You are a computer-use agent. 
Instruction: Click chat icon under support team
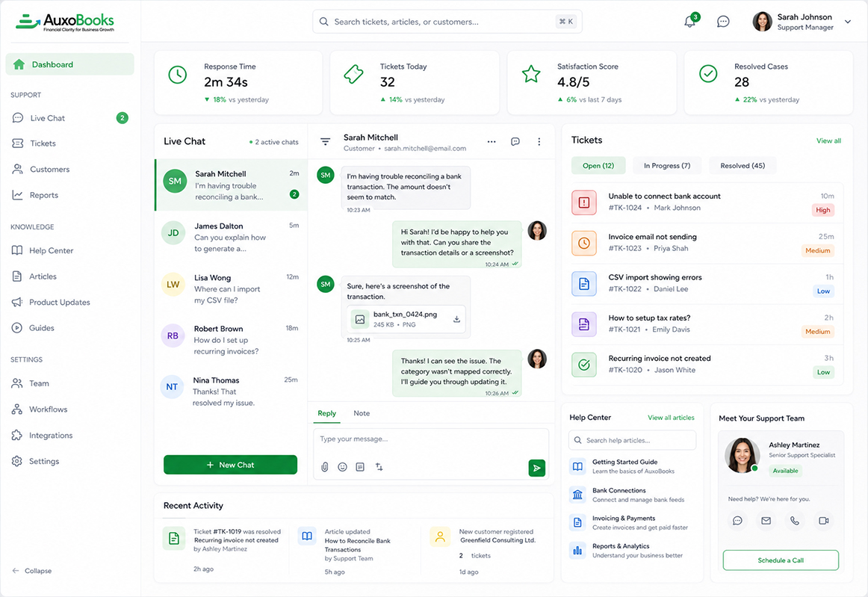tap(737, 521)
